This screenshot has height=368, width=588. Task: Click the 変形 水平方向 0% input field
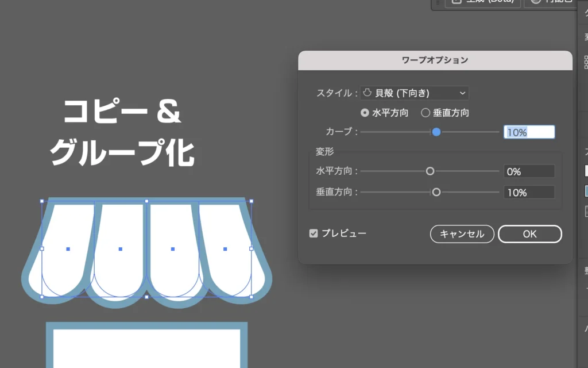click(x=529, y=171)
